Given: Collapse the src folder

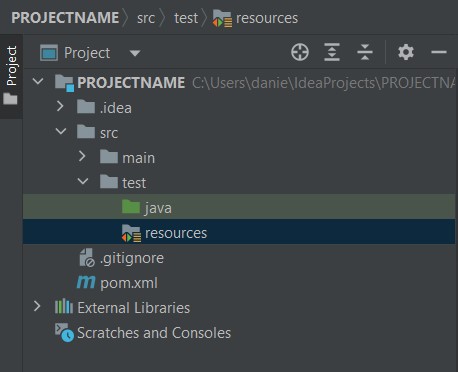Looking at the screenshot, I should [61, 131].
